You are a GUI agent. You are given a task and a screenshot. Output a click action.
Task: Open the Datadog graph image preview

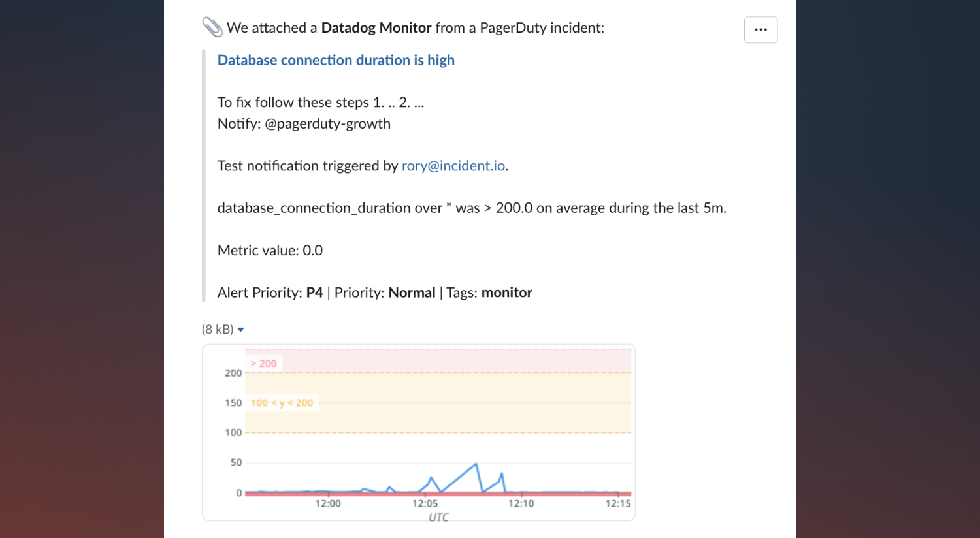419,433
